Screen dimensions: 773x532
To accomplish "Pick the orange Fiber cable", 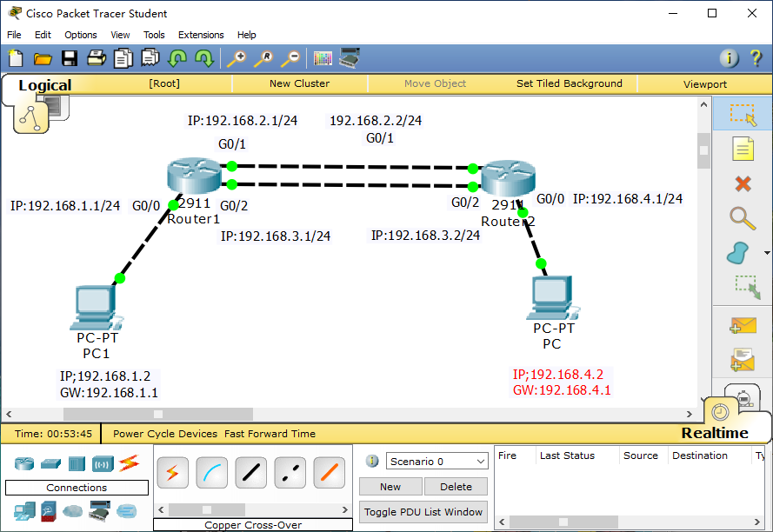I will [x=329, y=473].
